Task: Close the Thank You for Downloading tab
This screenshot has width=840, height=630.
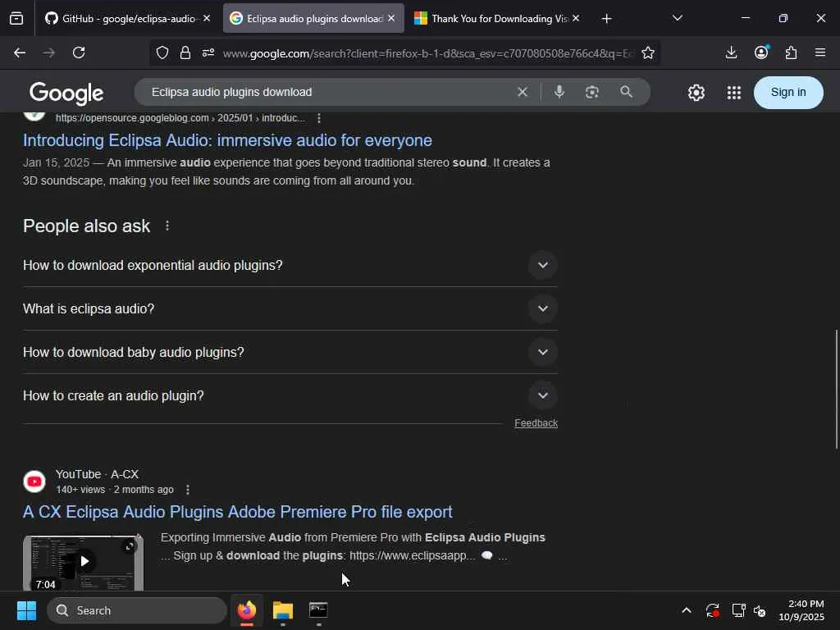Action: pyautogui.click(x=576, y=18)
